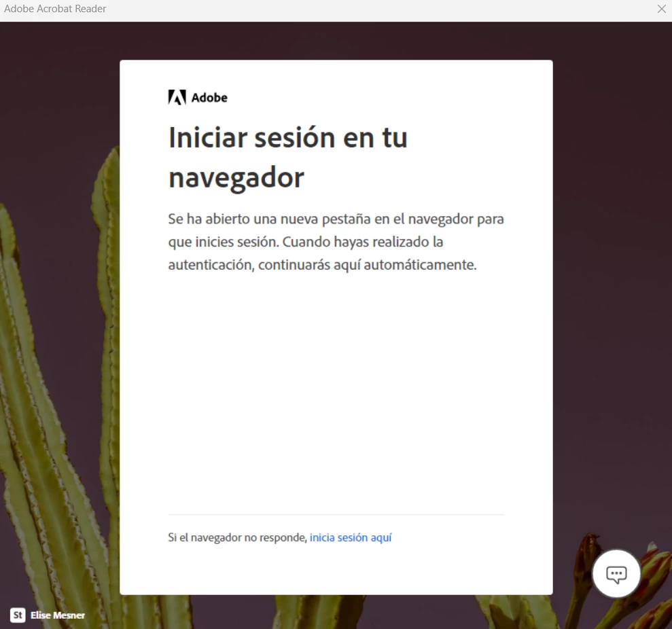Open the chat support bubble icon
This screenshot has width=672, height=629.
616,574
